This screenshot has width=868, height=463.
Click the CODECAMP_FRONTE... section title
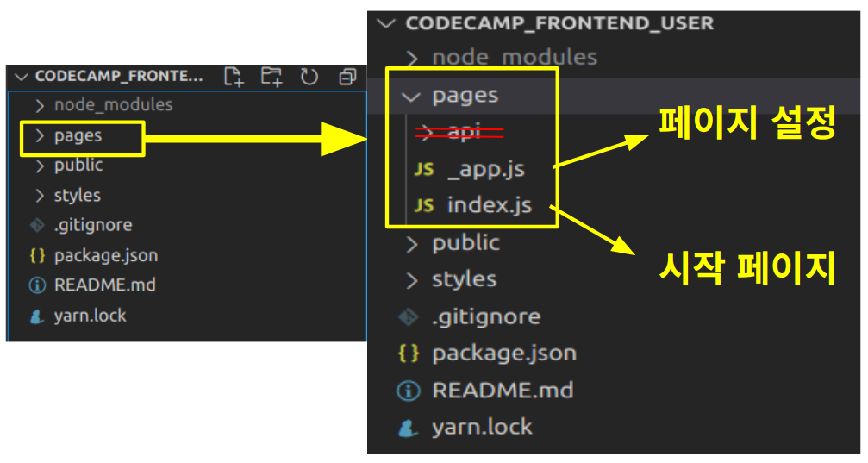[x=119, y=77]
